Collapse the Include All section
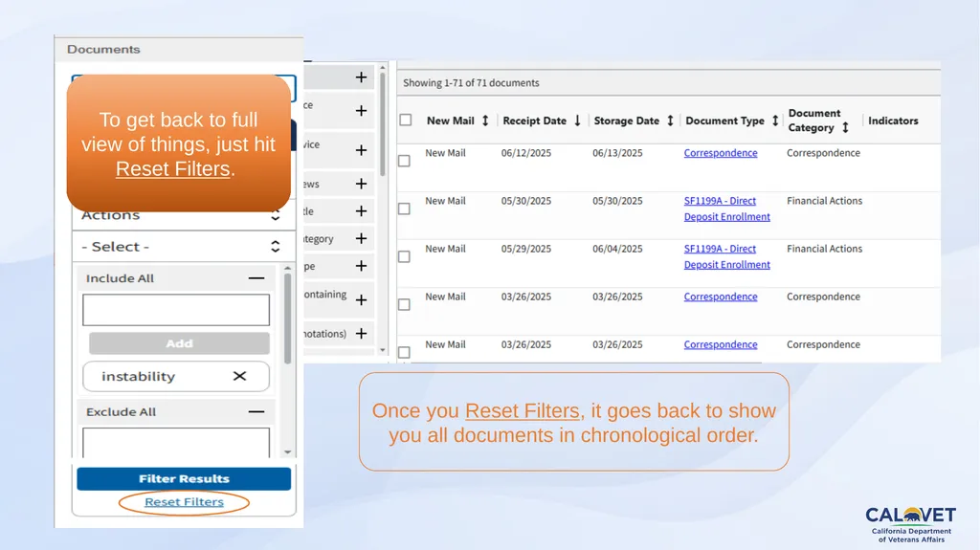This screenshot has height=550, width=980. point(256,278)
